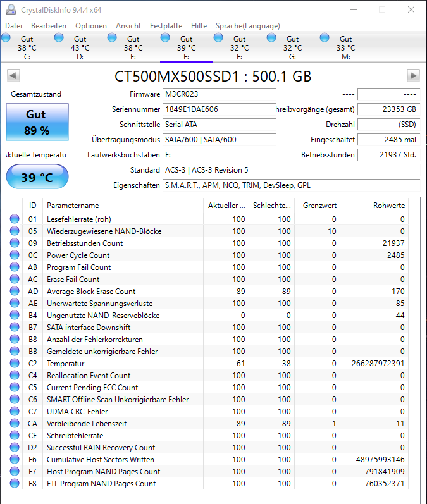427x504 pixels.
Task: Click the CrystalDiskInfo title bar app icon
Action: [11, 9]
